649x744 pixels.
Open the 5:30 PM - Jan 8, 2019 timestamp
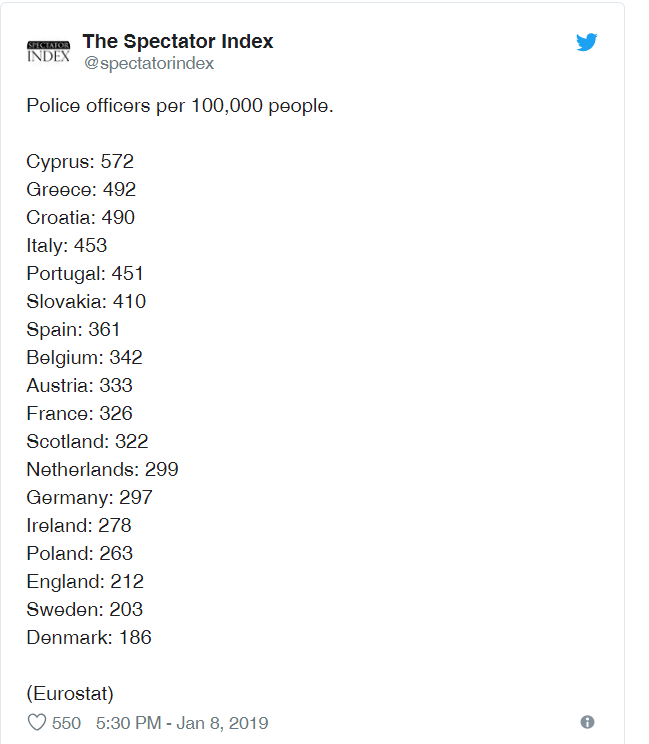[182, 722]
